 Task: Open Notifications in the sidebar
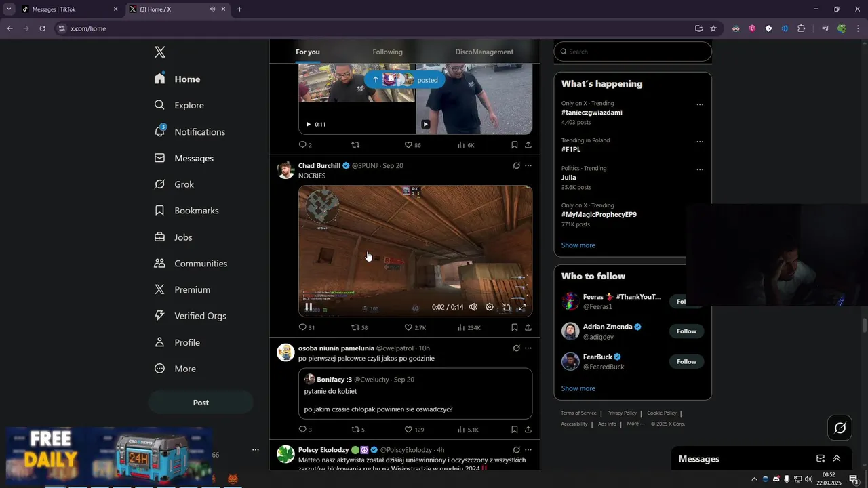click(x=190, y=131)
